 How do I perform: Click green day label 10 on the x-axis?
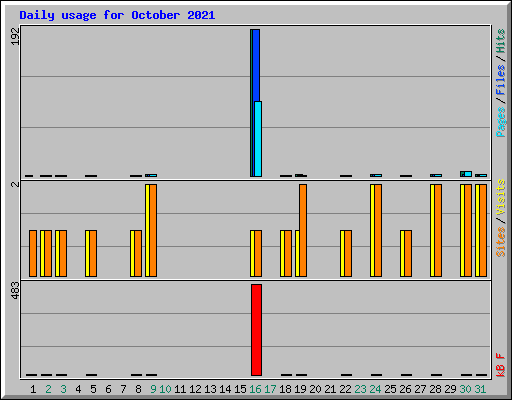click(x=165, y=389)
